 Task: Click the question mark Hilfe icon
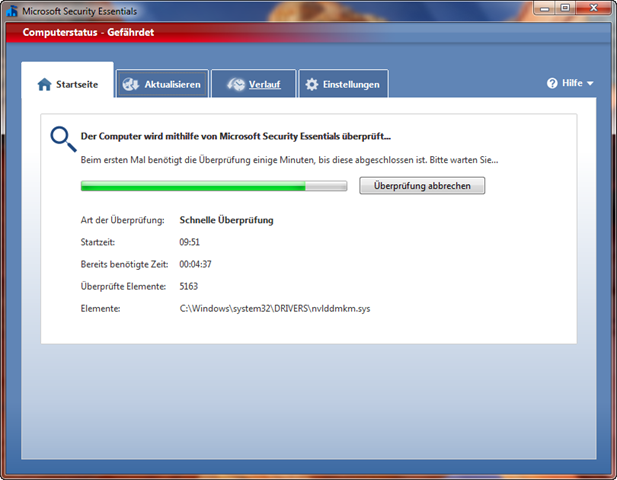(x=552, y=84)
